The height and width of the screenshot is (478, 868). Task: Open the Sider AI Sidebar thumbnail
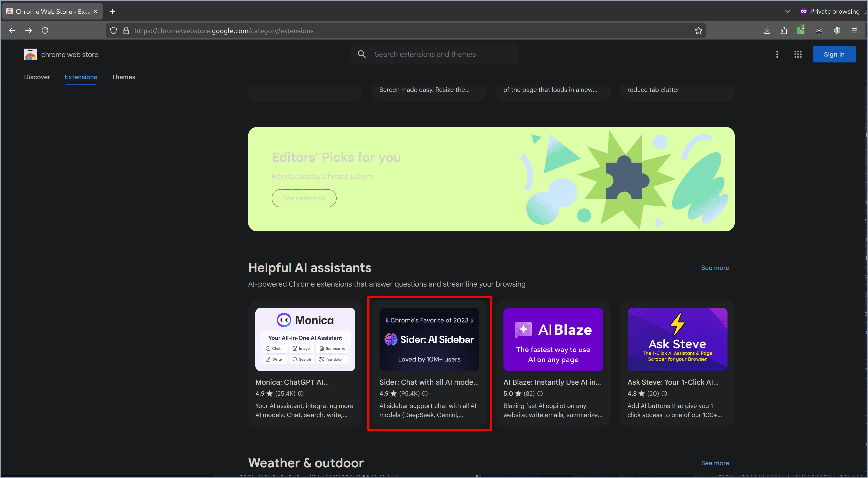429,339
